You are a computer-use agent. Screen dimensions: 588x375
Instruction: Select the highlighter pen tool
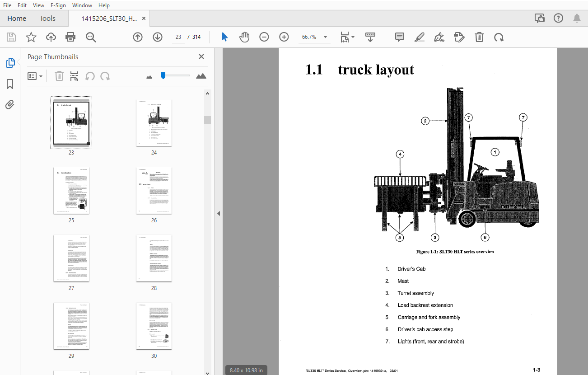point(420,37)
